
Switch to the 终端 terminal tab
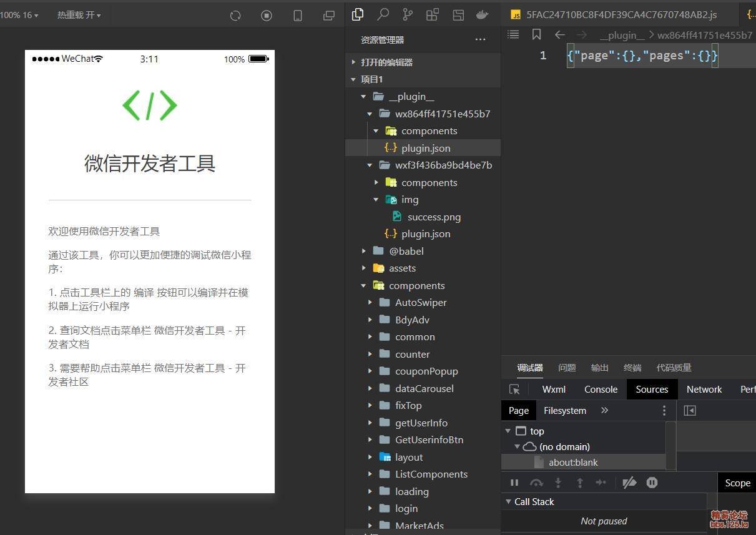632,368
